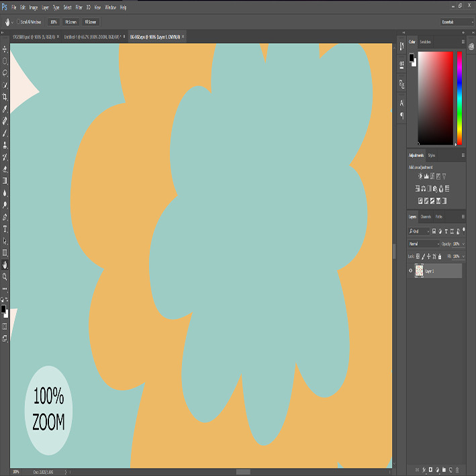Toggle lock image pixels
This screenshot has width=476, height=476.
pyautogui.click(x=424, y=256)
